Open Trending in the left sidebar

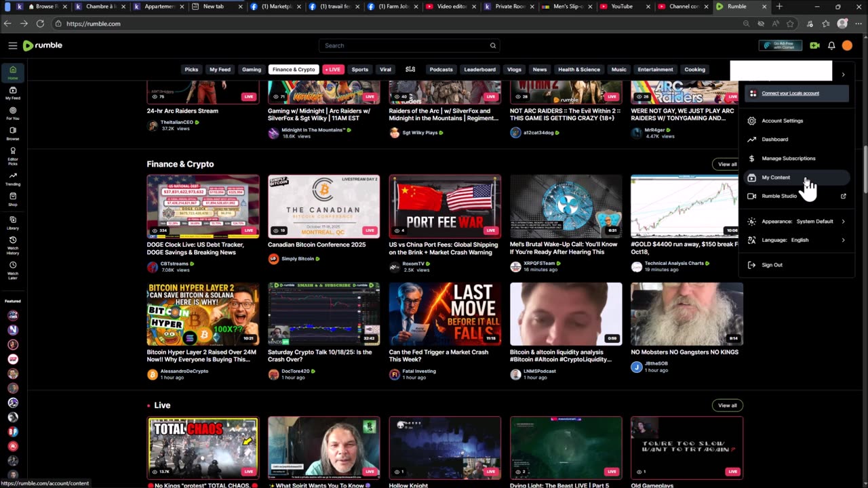click(12, 179)
